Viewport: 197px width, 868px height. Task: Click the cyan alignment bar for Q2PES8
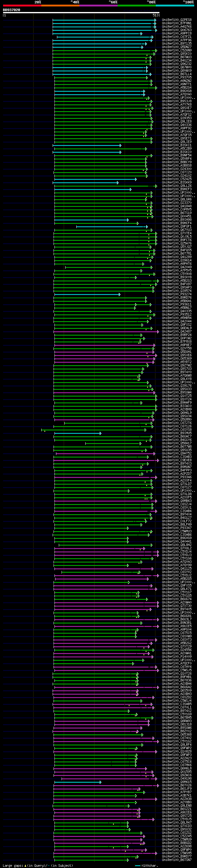(x=104, y=20)
